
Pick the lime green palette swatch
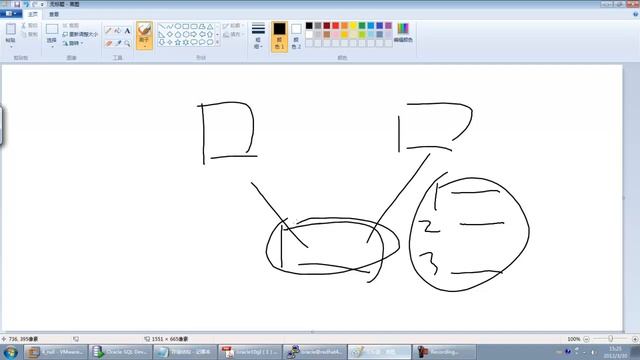pyautogui.click(x=362, y=35)
